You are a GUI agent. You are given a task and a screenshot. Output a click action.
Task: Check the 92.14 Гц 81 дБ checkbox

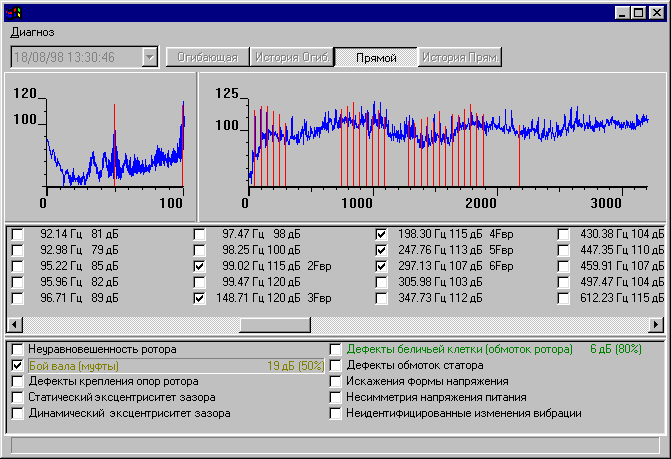18,234
